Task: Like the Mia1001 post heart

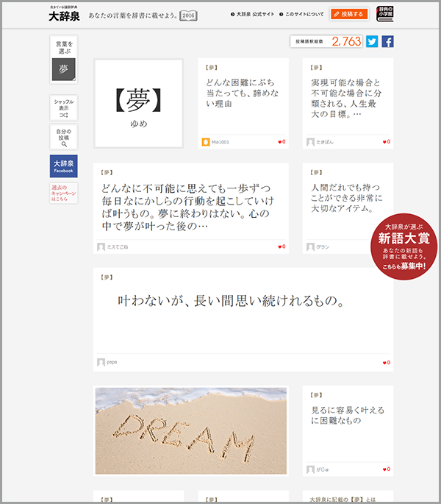Action: coord(282,142)
